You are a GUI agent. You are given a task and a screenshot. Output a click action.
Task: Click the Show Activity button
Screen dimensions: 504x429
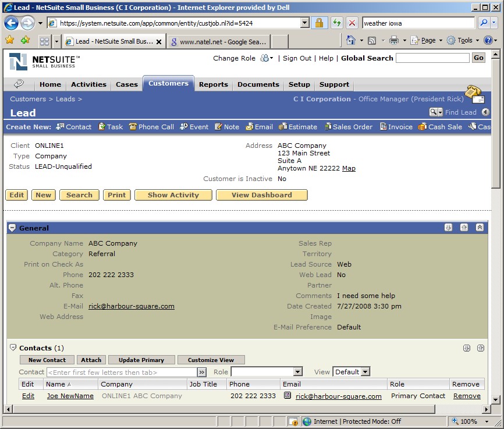tap(173, 195)
